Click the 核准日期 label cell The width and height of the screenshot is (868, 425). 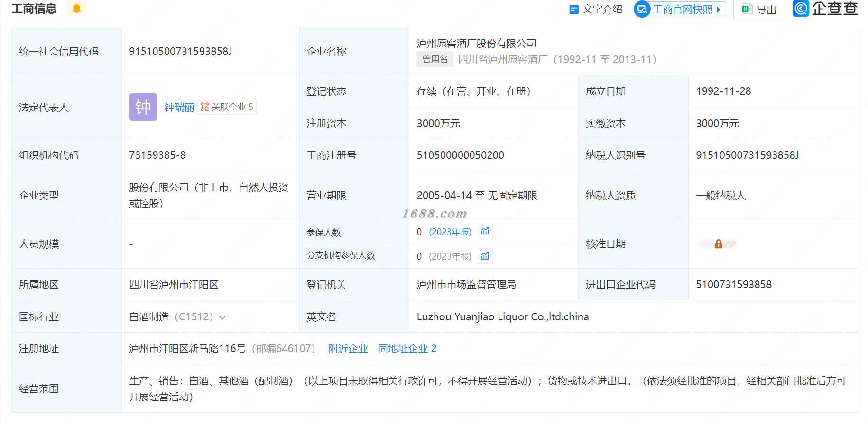(x=633, y=244)
